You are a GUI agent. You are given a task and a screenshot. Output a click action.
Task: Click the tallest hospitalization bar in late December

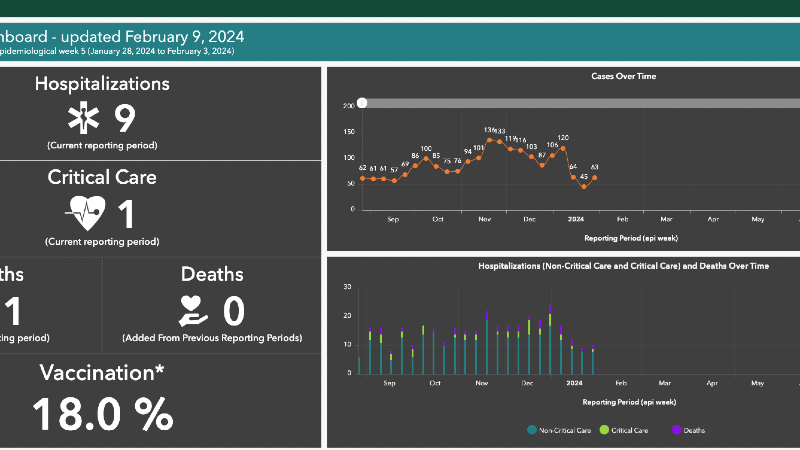click(550, 340)
